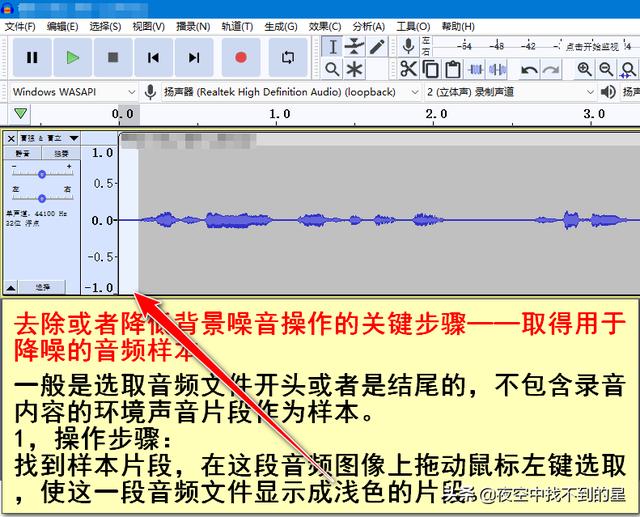The width and height of the screenshot is (640, 517).
Task: Open the Windows WASAPI host dropdown
Action: tap(73, 92)
